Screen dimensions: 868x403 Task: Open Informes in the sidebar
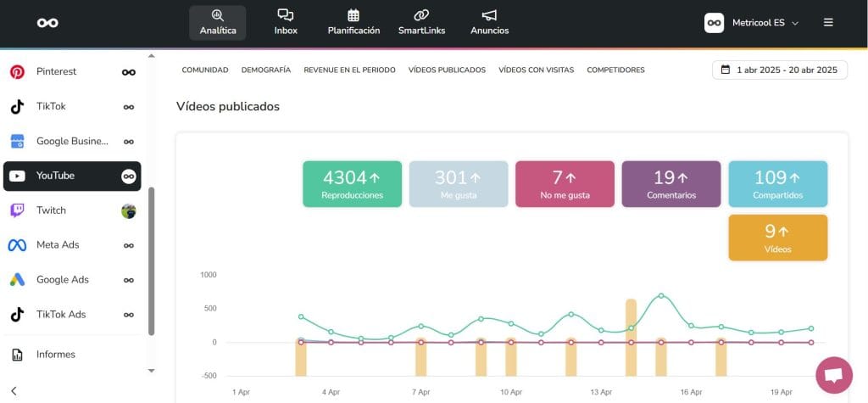55,355
